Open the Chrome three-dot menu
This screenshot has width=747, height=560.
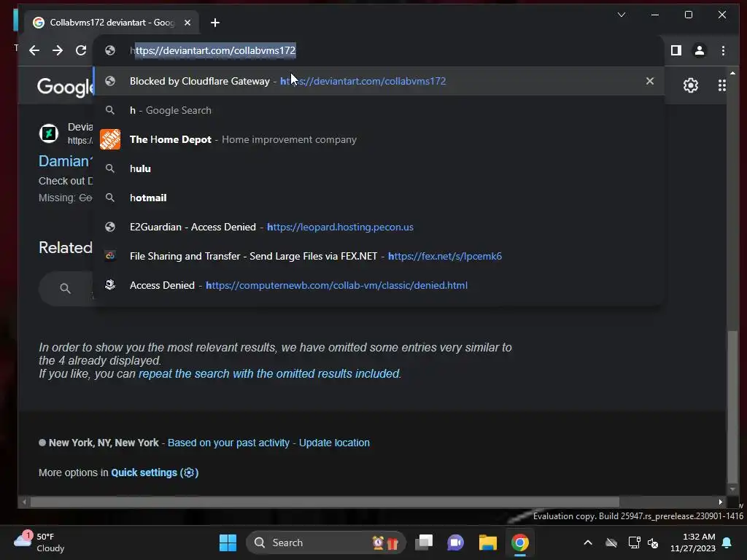(723, 50)
